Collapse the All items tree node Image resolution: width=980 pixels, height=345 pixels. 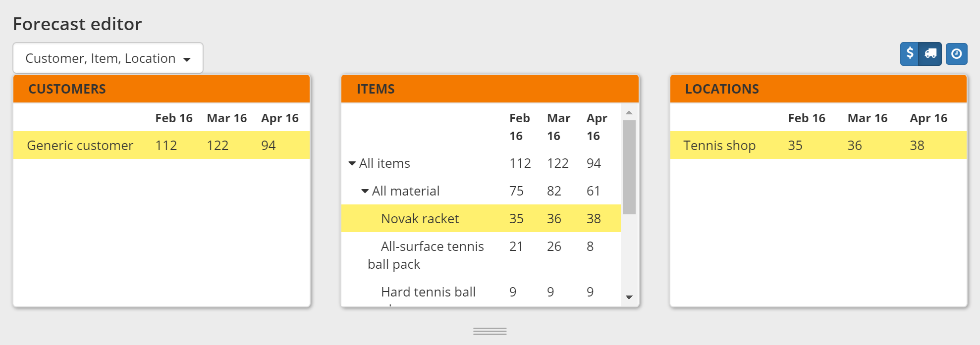point(352,163)
